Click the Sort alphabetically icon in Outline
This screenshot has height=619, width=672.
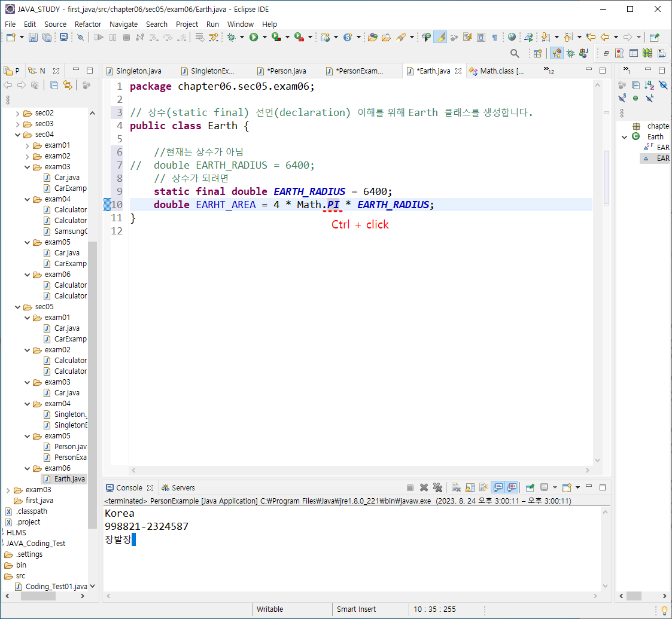649,86
